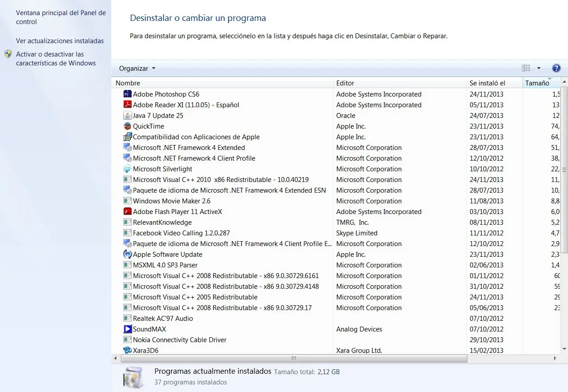Click Analog Devices publisher text
Screen dimensions: 568x392
(x=359, y=329)
